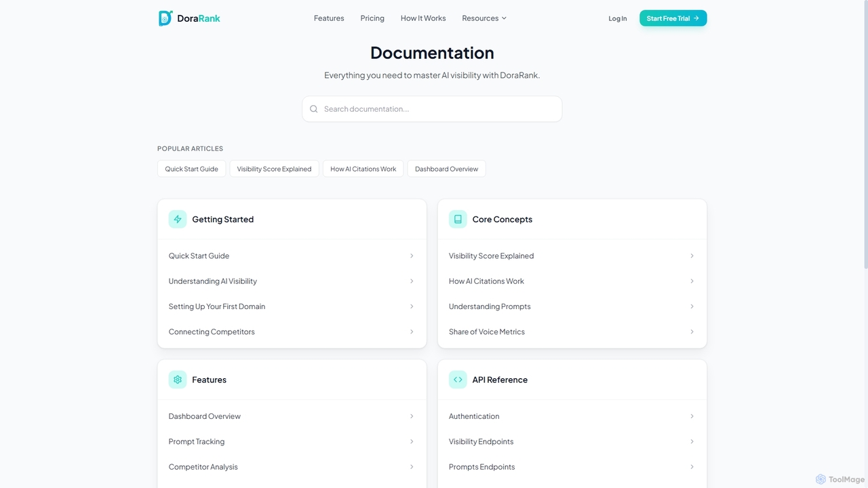Click the Start Free Trial button
Screen dimensions: 868x488
tap(673, 18)
